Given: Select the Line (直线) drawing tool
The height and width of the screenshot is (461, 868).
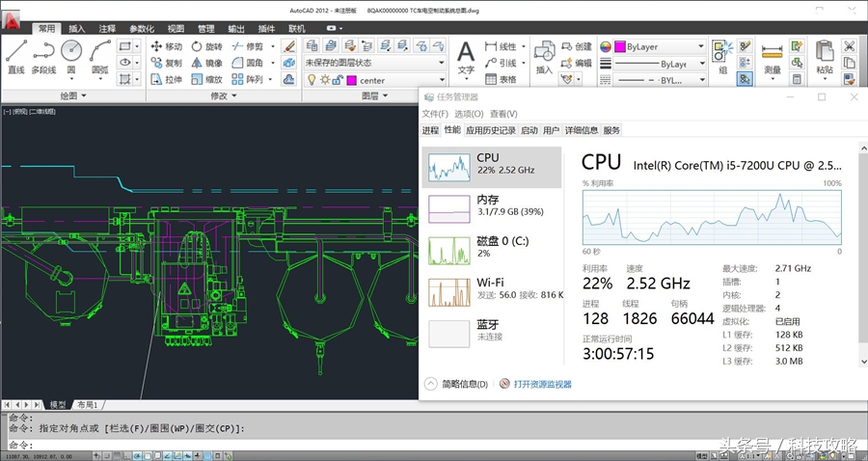Looking at the screenshot, I should click(x=15, y=53).
